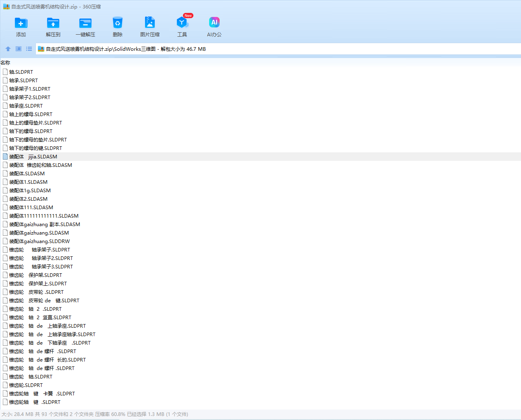The width and height of the screenshot is (521, 420).
Task: Select file 装配体 锥齿轮和轴.SLDASM
Action: click(x=41, y=165)
